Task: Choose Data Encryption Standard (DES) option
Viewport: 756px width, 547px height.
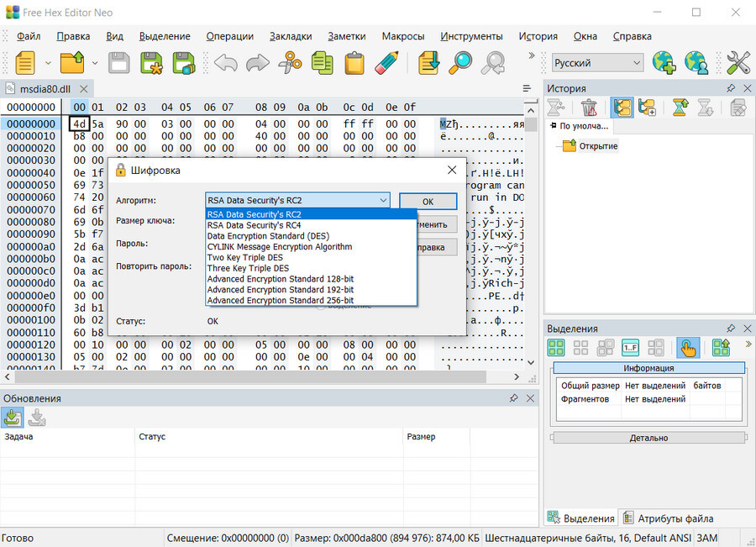Action: tap(311, 236)
